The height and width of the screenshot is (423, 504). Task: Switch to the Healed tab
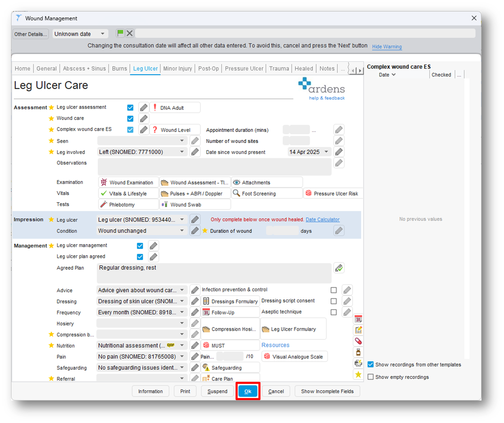coord(304,69)
